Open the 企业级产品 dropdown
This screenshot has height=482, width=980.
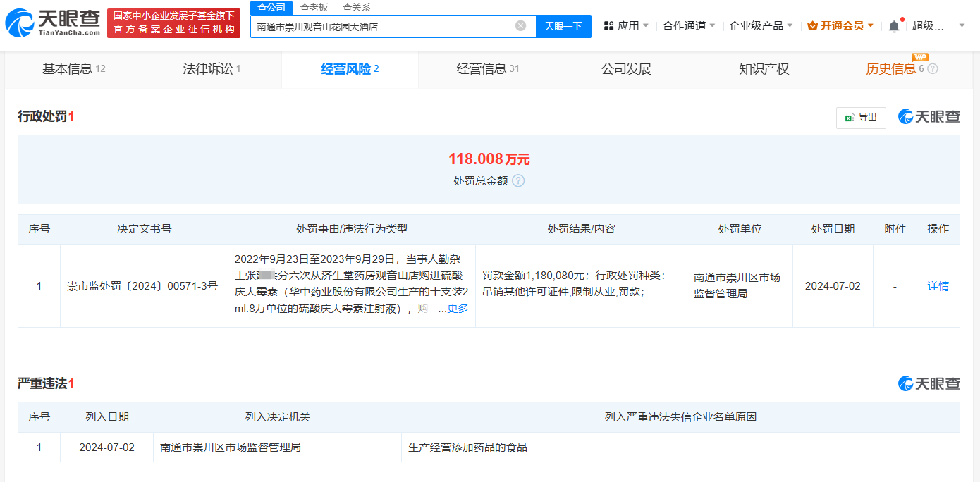757,25
